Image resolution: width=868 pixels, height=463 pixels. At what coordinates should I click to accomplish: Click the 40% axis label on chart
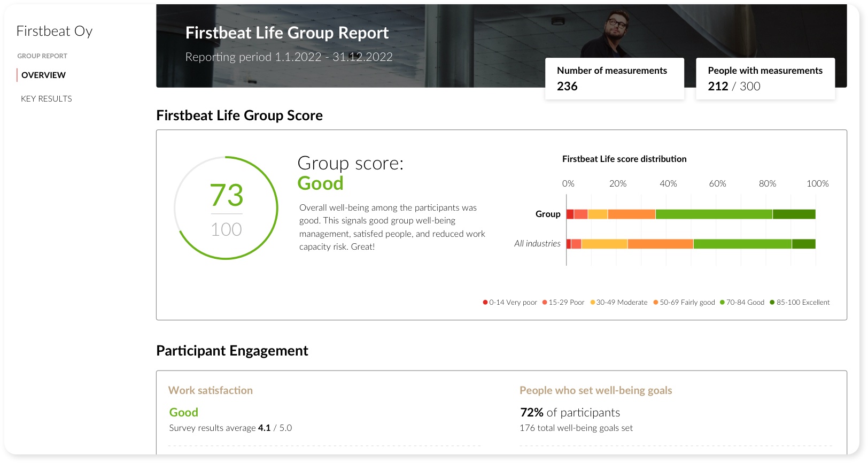coord(668,183)
